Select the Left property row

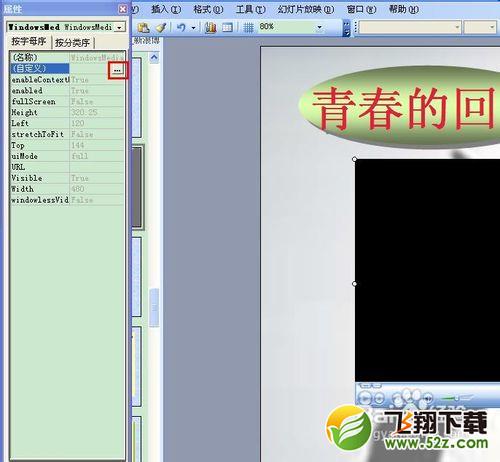tap(67, 123)
